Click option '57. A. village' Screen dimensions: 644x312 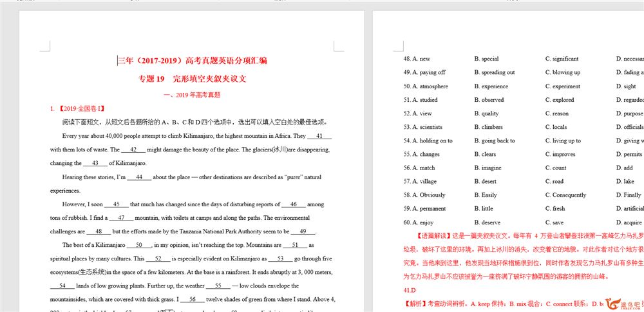[420, 181]
